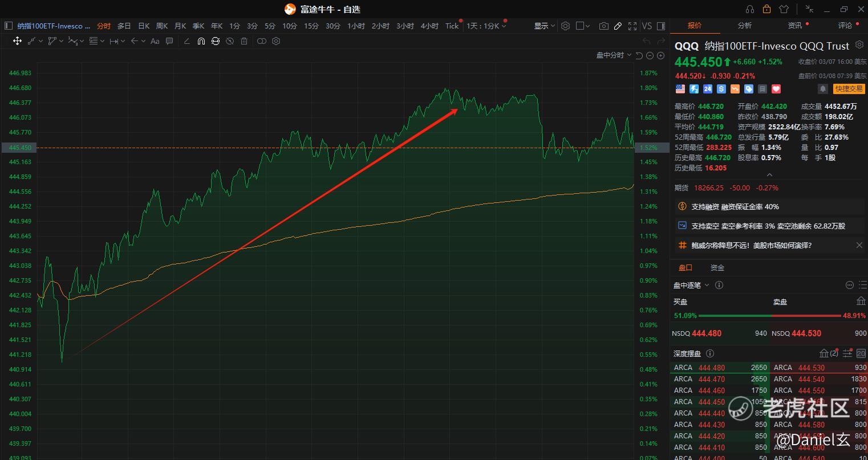Screen dimensions: 868x460
Task: Open the 显示 display dropdown
Action: click(x=545, y=26)
